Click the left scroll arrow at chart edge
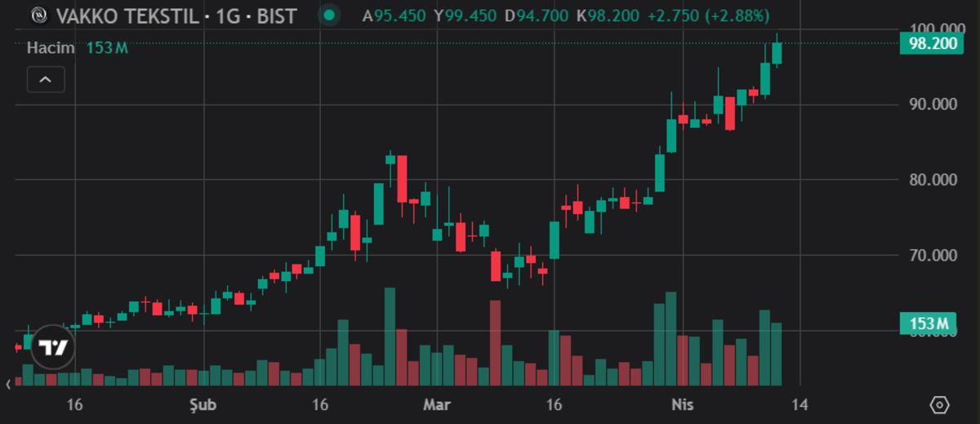The image size is (980, 424). point(9,383)
